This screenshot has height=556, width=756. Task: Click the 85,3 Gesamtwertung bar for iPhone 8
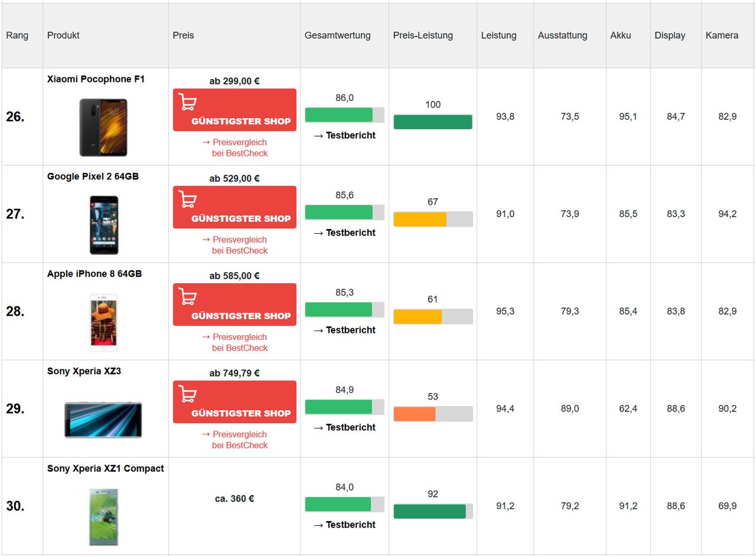tap(344, 309)
